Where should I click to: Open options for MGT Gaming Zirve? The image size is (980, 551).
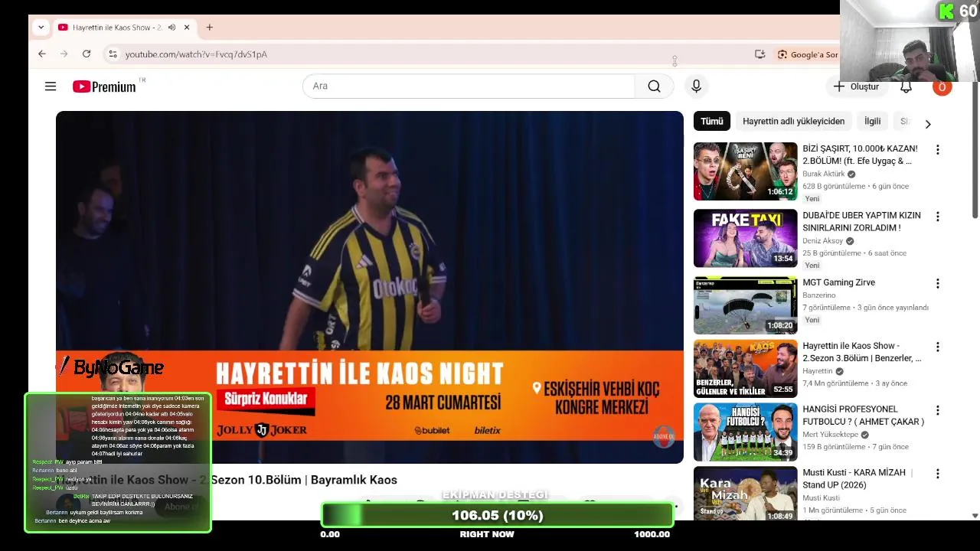(x=937, y=283)
